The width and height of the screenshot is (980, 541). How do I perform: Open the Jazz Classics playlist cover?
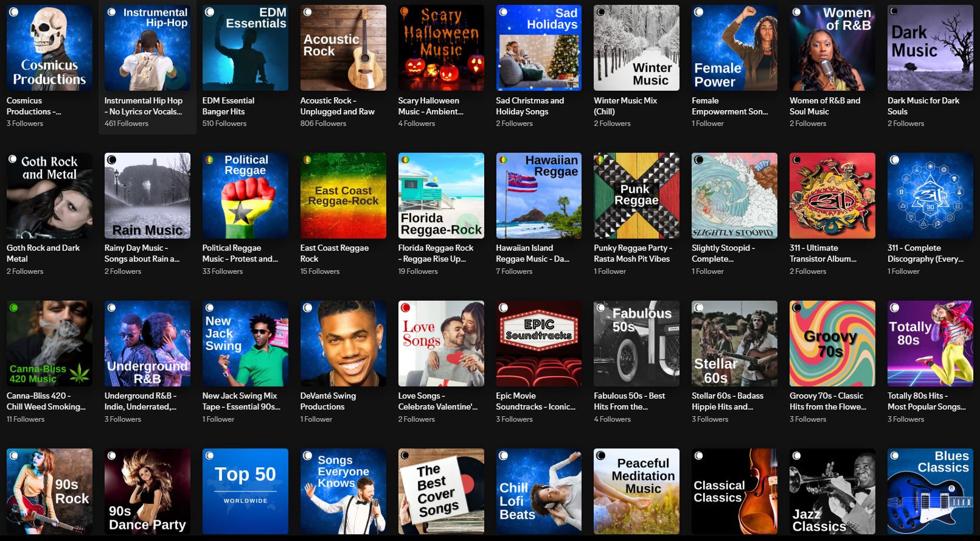point(833,491)
